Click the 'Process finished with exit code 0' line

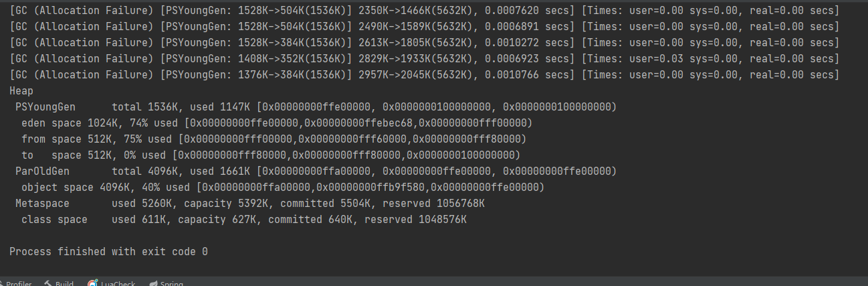pyautogui.click(x=108, y=252)
